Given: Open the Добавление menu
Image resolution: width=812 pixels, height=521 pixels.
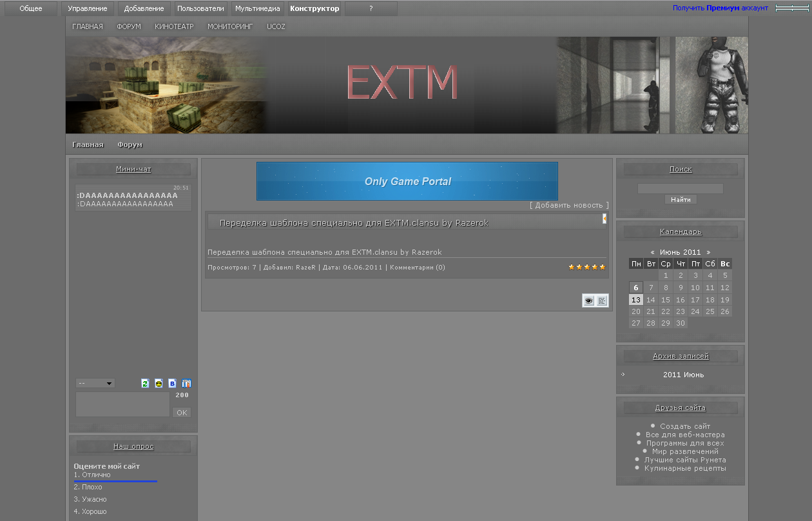Looking at the screenshot, I should tap(144, 8).
